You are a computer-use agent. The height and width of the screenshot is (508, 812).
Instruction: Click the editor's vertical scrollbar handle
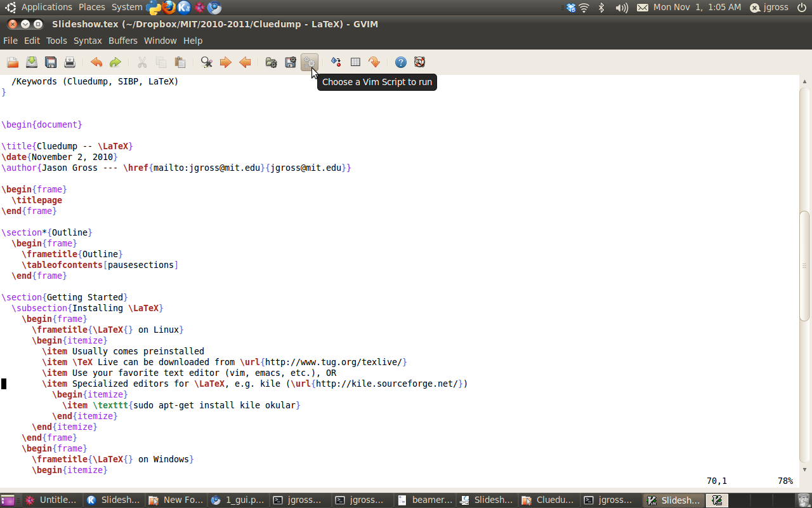804,265
